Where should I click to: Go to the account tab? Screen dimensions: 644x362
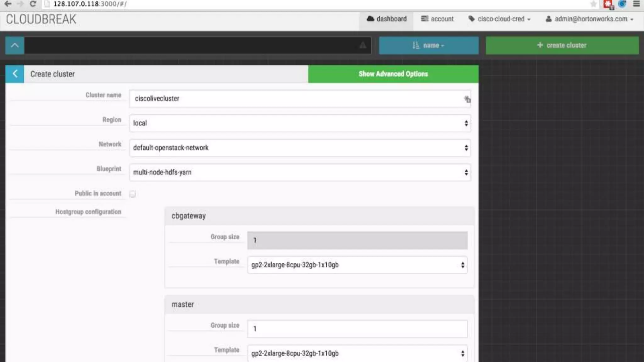click(437, 19)
